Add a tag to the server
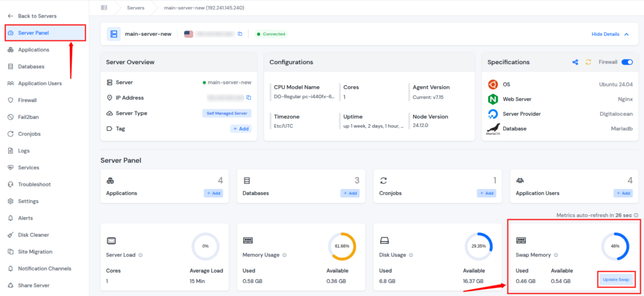Image resolution: width=644 pixels, height=296 pixels. [240, 128]
